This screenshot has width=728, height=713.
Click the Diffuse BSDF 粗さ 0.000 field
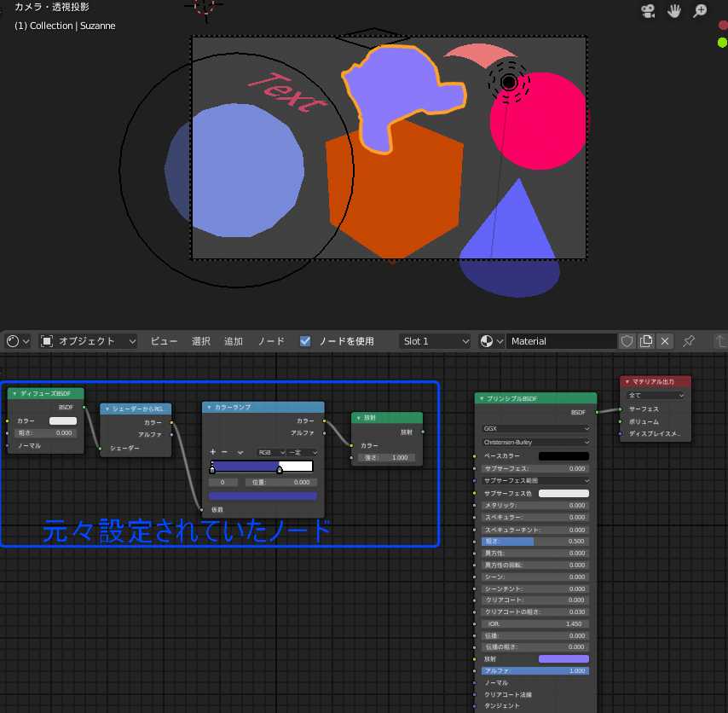(x=45, y=433)
